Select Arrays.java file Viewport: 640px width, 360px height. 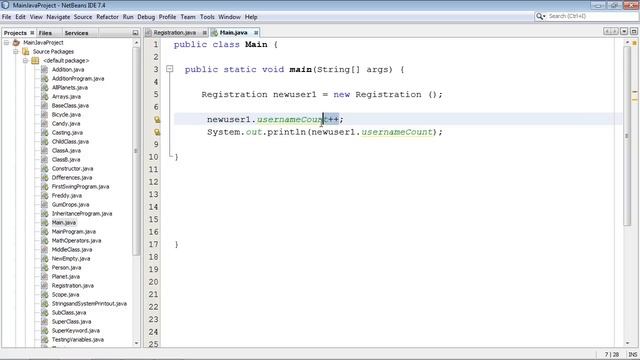[x=66, y=96]
